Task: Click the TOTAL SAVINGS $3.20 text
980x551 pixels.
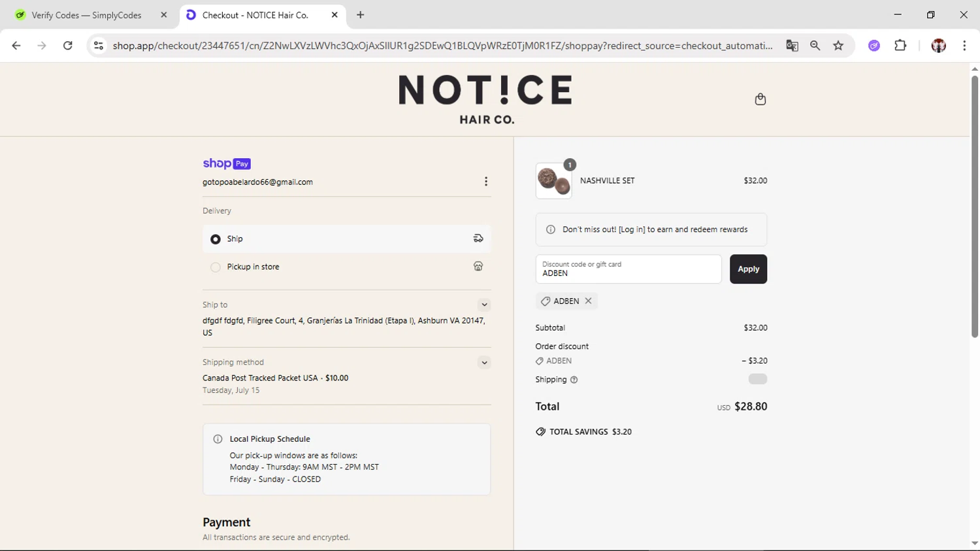Action: pyautogui.click(x=591, y=432)
